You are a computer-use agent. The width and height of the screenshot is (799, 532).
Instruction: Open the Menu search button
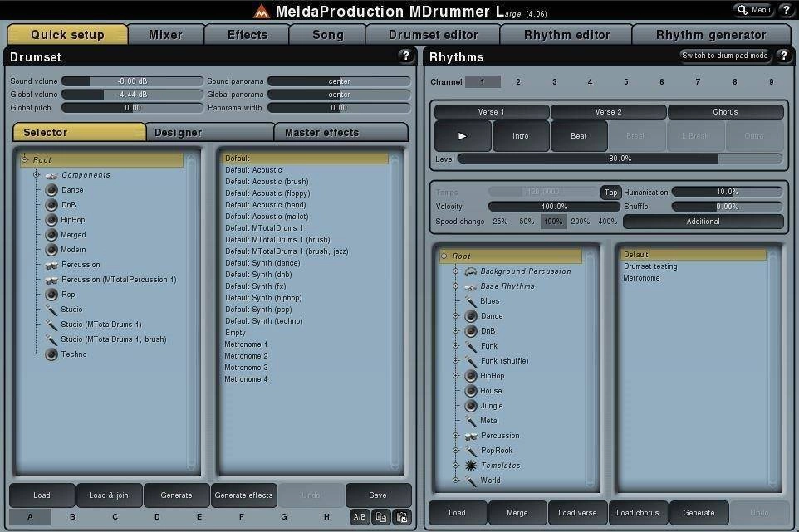click(x=754, y=10)
